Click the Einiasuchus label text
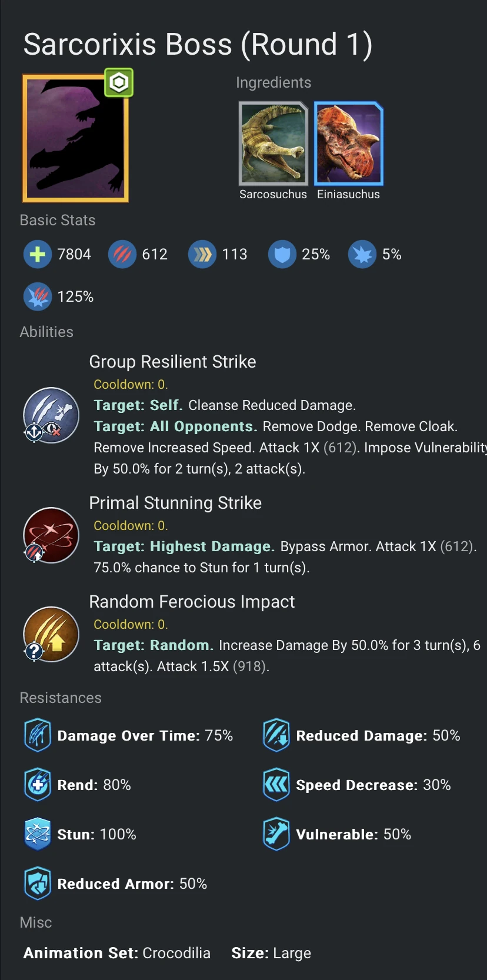This screenshot has height=980, width=487. (348, 194)
